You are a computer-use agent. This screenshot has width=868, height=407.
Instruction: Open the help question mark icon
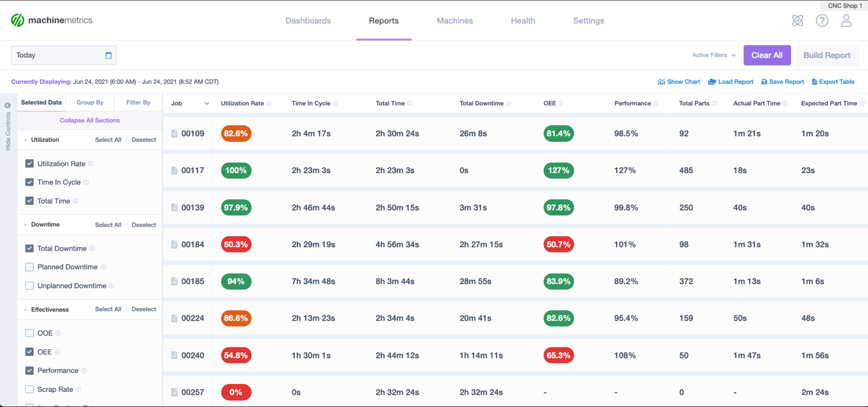coord(822,21)
